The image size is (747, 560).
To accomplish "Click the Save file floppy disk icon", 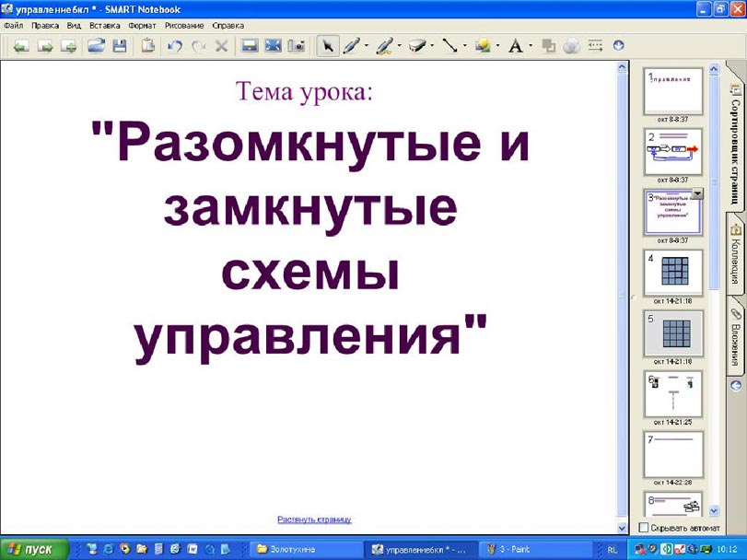I will 119,45.
